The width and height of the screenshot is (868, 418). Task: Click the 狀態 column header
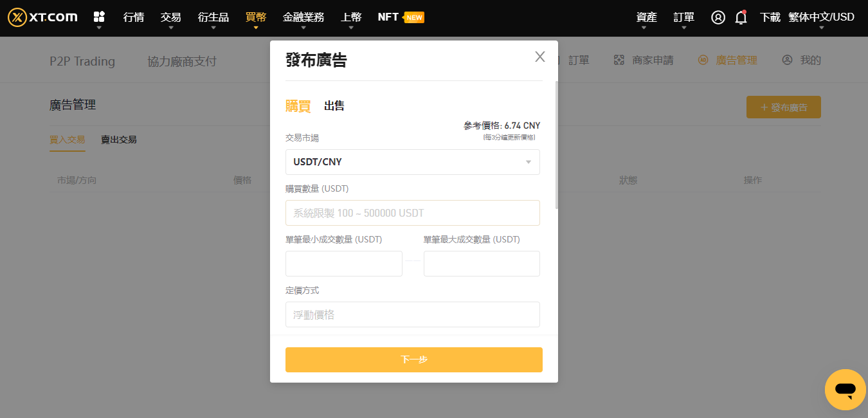628,180
